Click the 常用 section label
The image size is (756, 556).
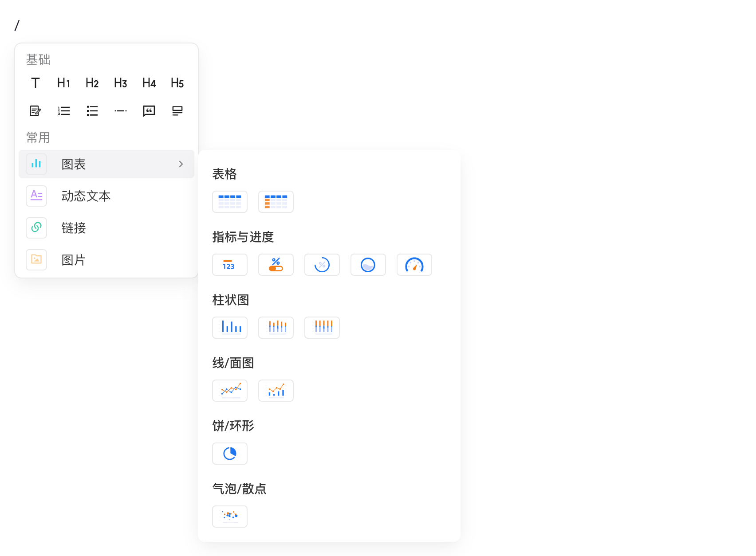click(38, 137)
